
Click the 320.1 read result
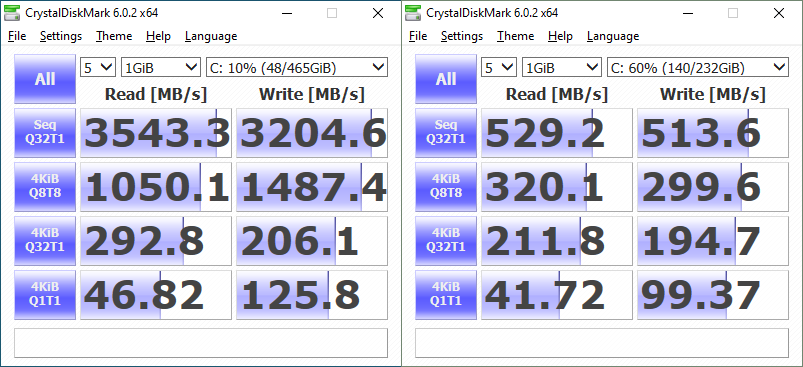click(557, 187)
